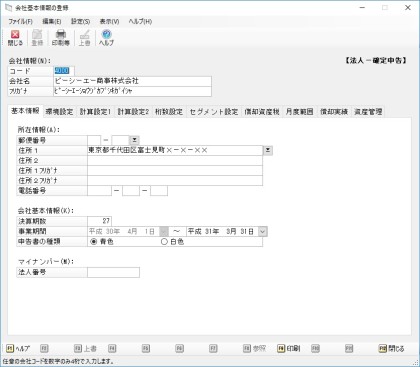Click the 会社名 input field
Viewport: 420px width, 367px height.
tap(132, 81)
